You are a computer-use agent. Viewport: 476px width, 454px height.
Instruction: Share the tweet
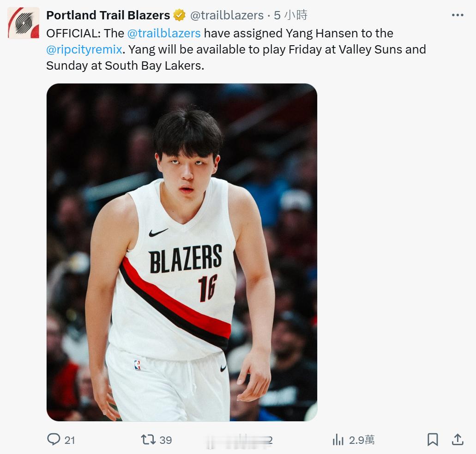click(458, 440)
